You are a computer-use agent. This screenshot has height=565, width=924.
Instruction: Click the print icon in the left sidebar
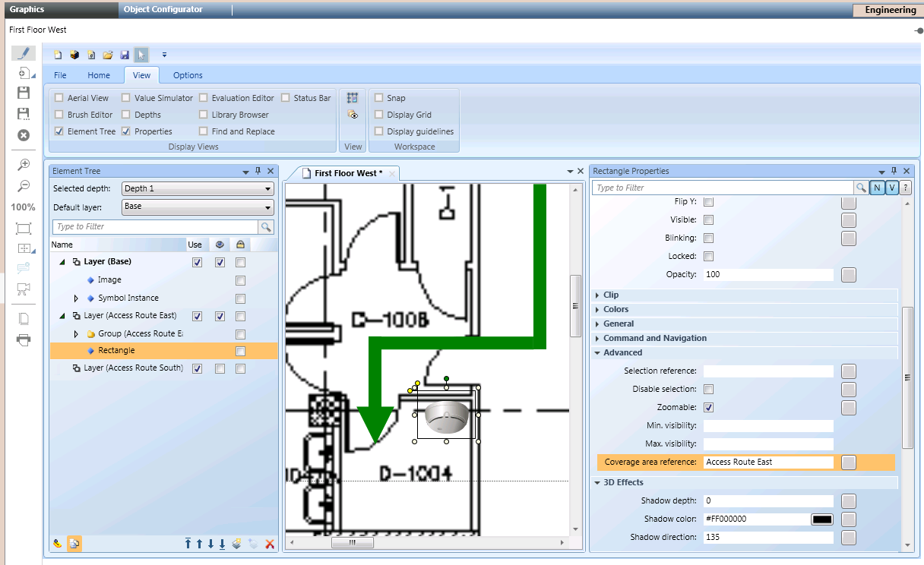(x=23, y=339)
